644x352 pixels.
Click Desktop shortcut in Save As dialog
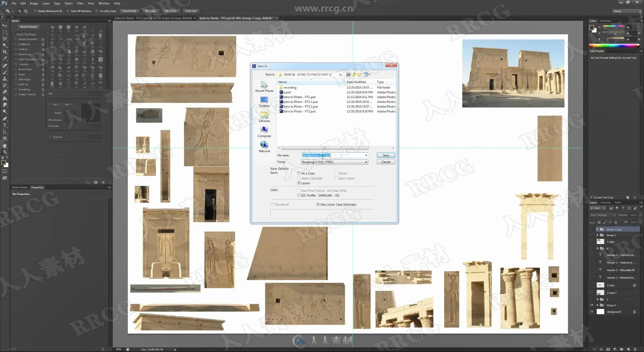[264, 102]
